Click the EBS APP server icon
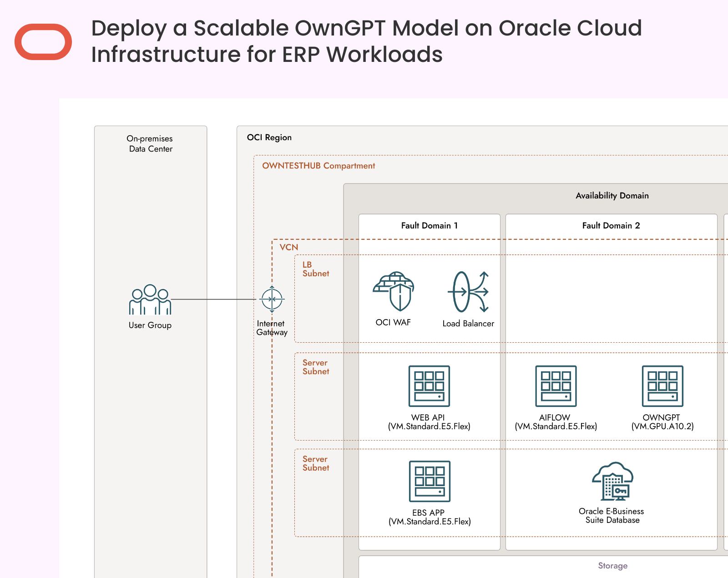 [x=430, y=482]
